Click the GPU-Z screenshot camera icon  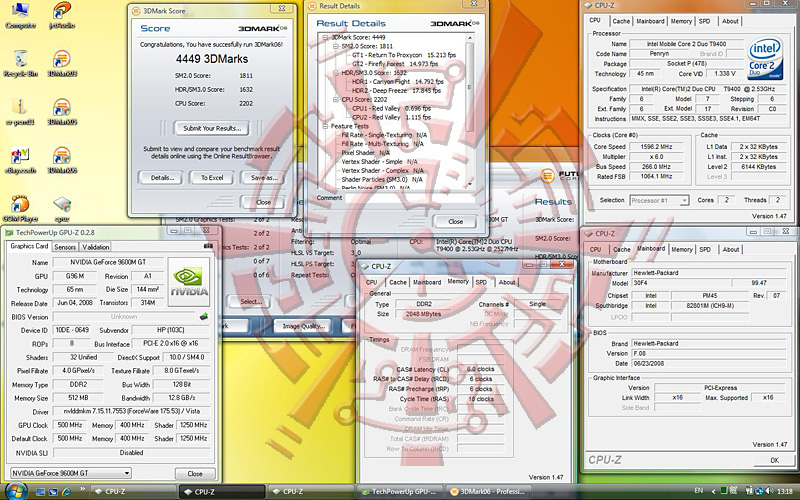pos(208,246)
